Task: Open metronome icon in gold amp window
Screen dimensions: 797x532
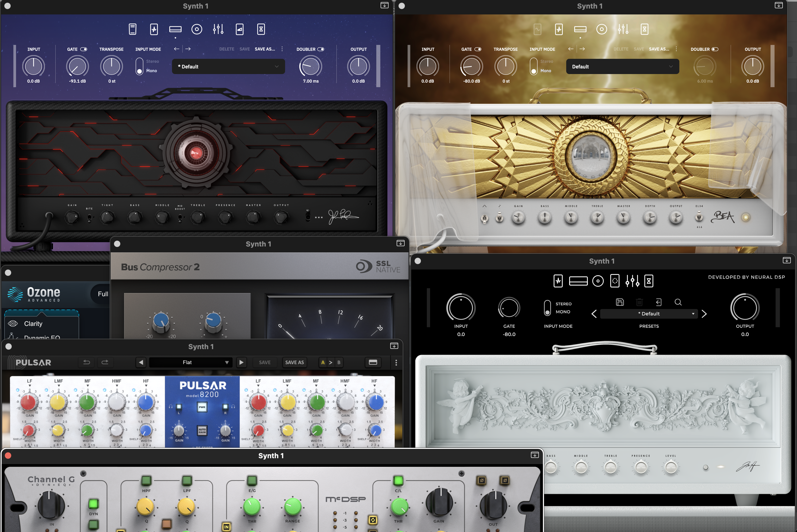Action: 645,29
